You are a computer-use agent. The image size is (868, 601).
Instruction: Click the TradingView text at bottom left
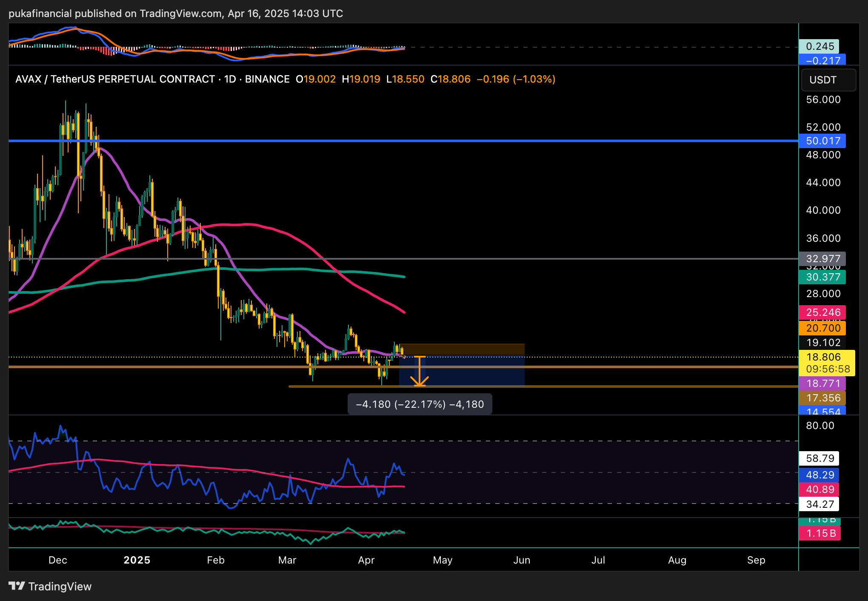tap(60, 587)
